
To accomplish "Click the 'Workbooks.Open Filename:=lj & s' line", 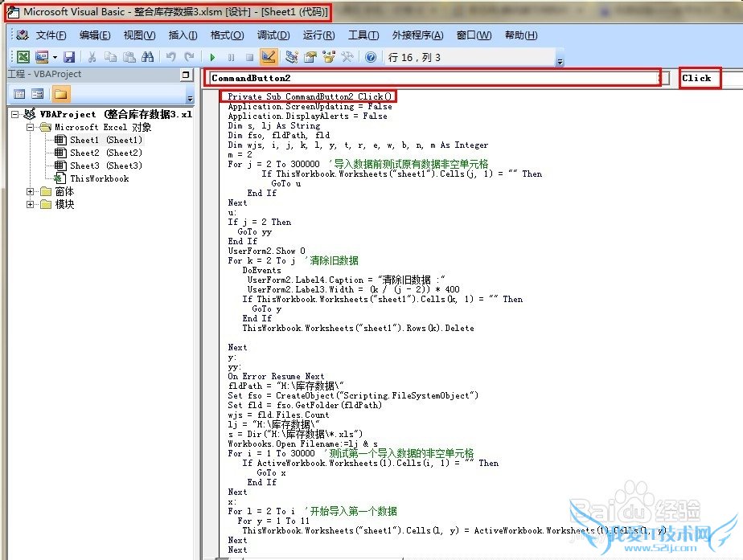I will (x=303, y=444).
